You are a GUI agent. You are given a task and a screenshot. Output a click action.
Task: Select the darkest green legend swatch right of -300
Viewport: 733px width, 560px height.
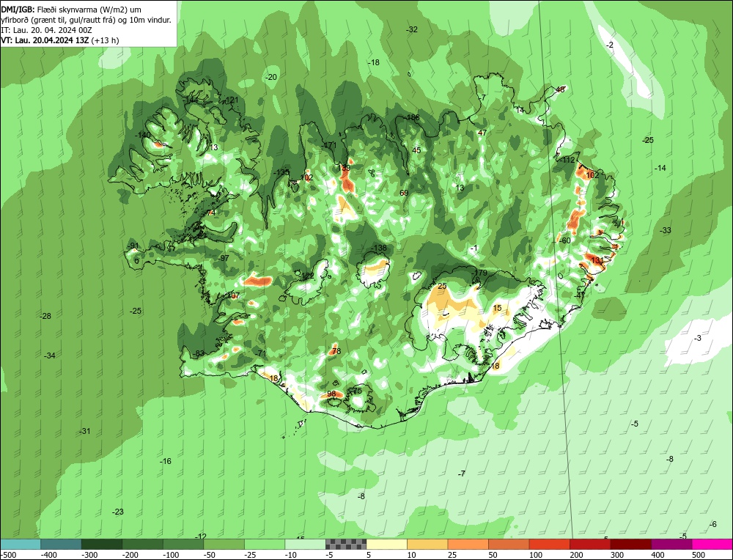tap(102, 544)
